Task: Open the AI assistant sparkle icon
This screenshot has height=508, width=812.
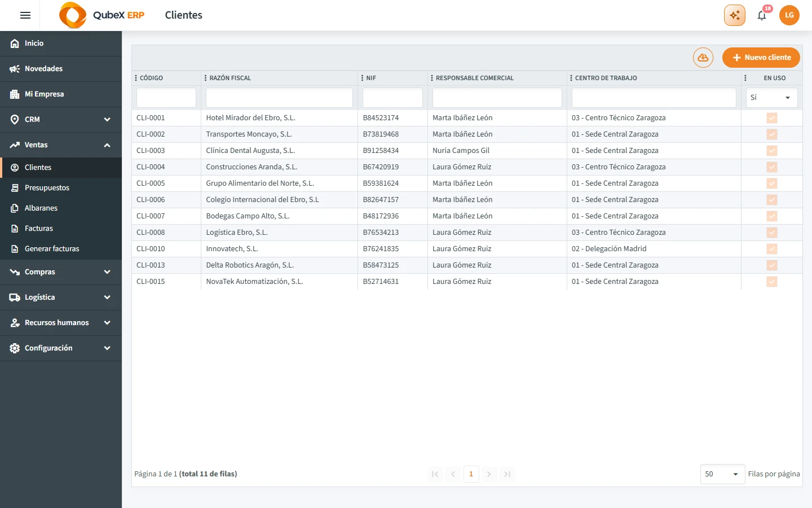Action: [735, 15]
